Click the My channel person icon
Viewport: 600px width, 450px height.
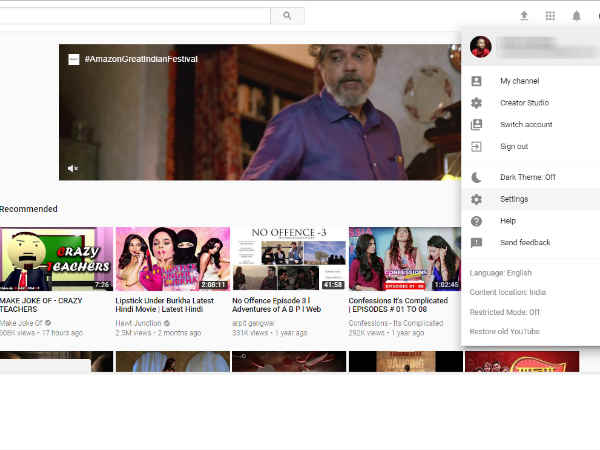476,81
